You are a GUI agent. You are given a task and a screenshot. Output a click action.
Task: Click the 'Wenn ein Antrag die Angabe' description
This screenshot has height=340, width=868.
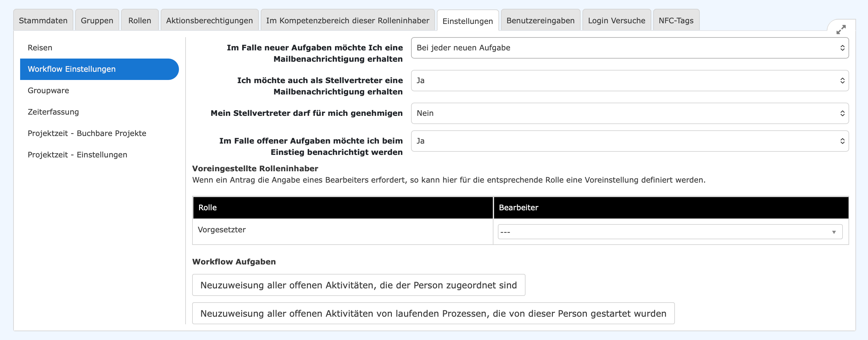click(448, 180)
